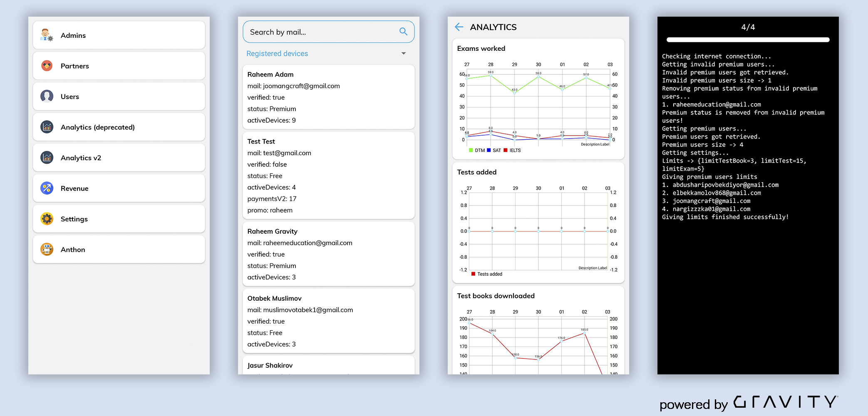Open the Users menu entry
Viewport: 868px width, 416px height.
pyautogui.click(x=119, y=97)
